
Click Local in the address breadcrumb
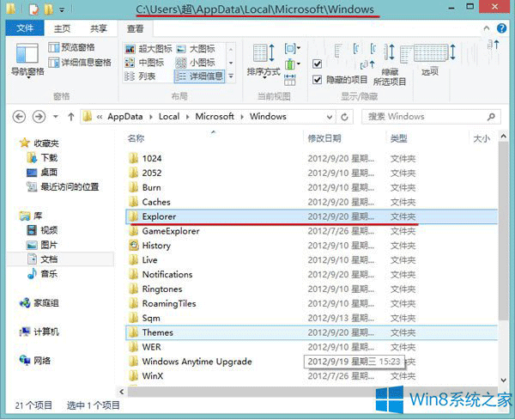[x=169, y=117]
